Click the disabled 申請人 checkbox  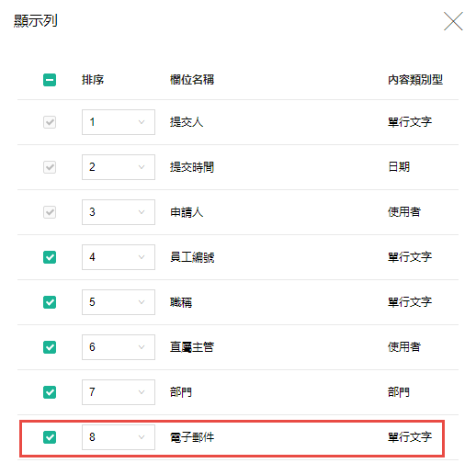(50, 212)
